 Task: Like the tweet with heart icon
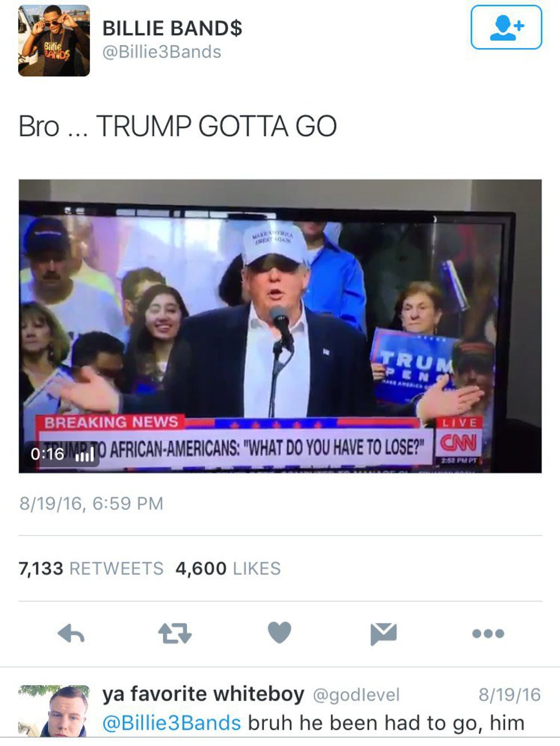[279, 633]
